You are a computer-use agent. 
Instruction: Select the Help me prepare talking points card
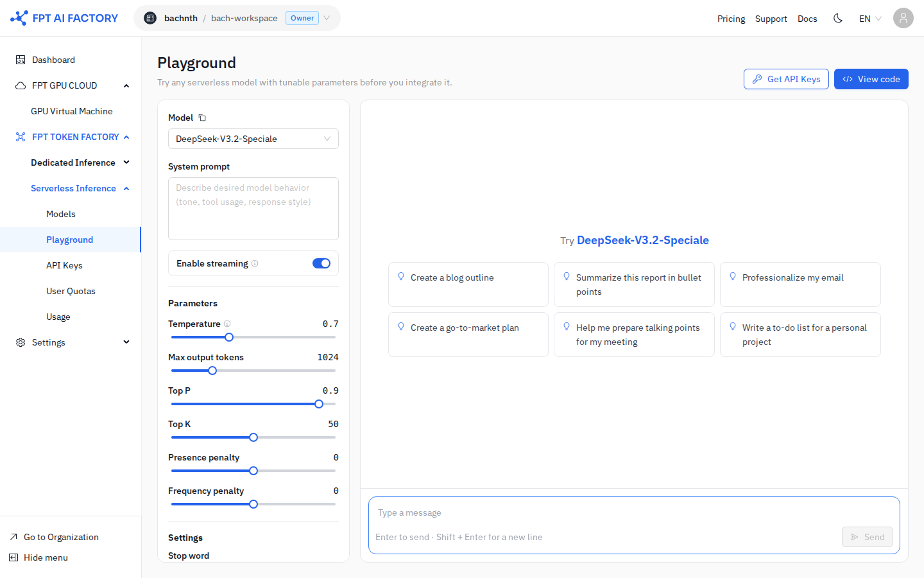(634, 335)
